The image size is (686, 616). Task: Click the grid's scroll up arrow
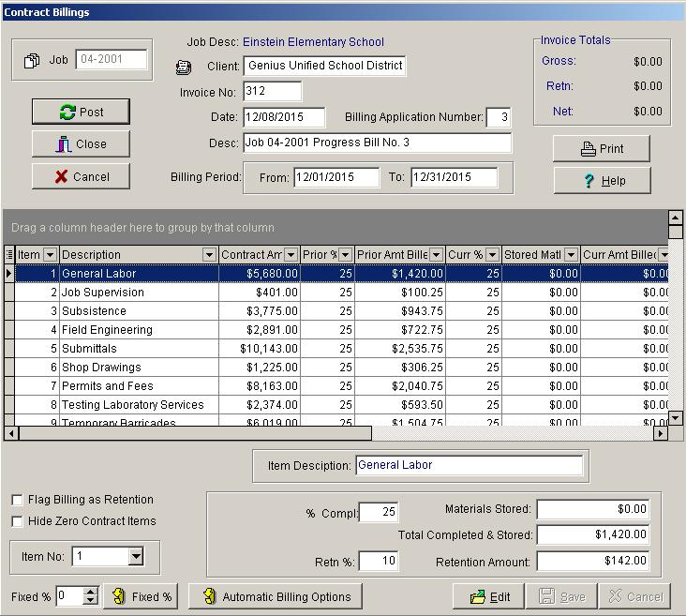coord(676,218)
